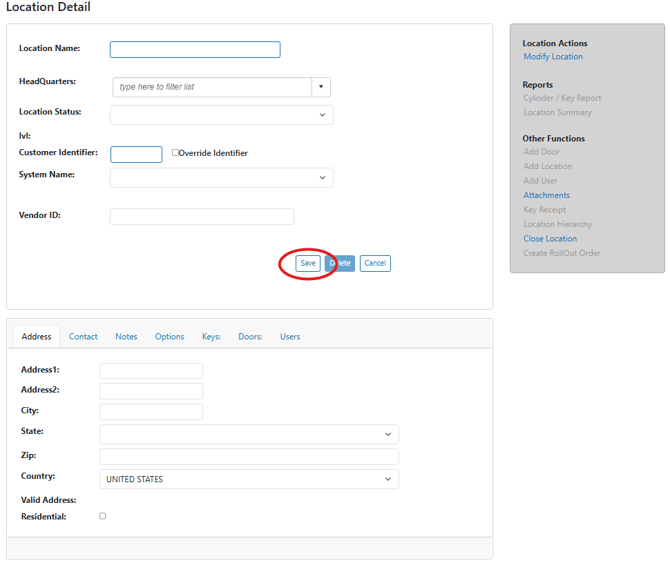
Task: Toggle the Residential checkbox
Action: [102, 516]
